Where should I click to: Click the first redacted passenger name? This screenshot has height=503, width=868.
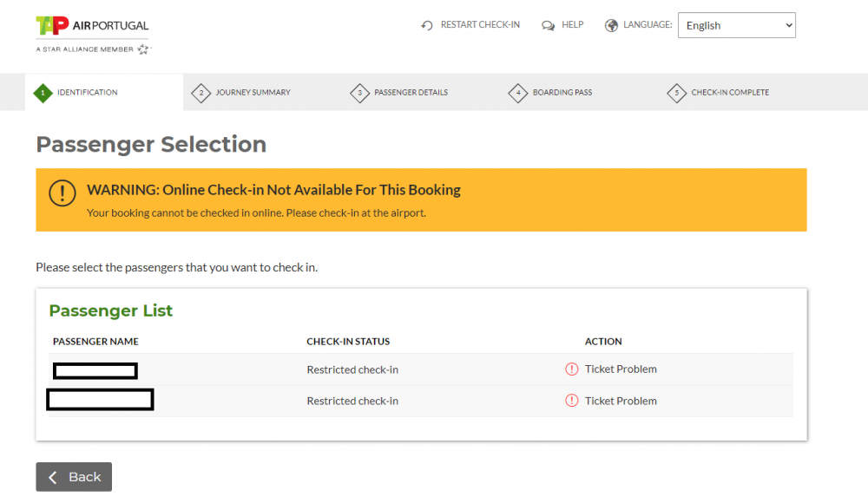(x=95, y=371)
